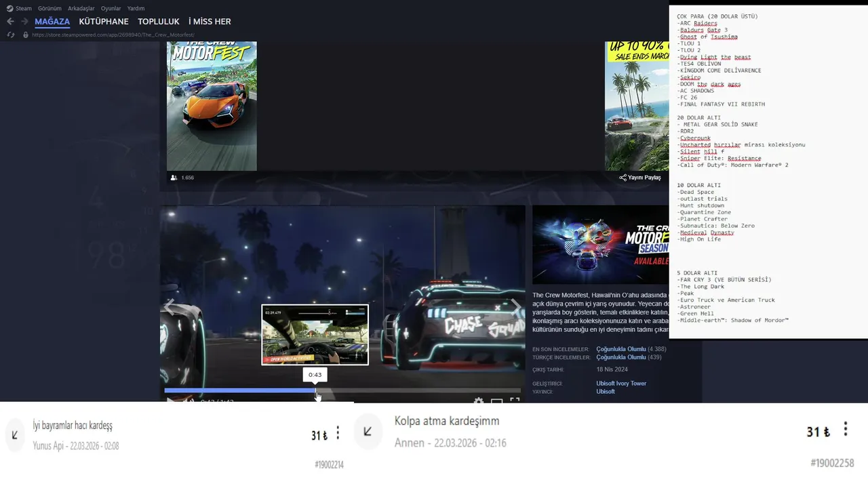This screenshot has width=868, height=488.
Task: Click the release date 18 Nis 2024
Action: [x=612, y=369]
